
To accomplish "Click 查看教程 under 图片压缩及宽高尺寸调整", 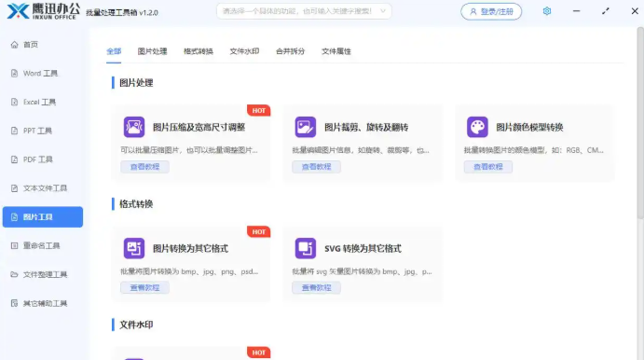I will click(144, 167).
